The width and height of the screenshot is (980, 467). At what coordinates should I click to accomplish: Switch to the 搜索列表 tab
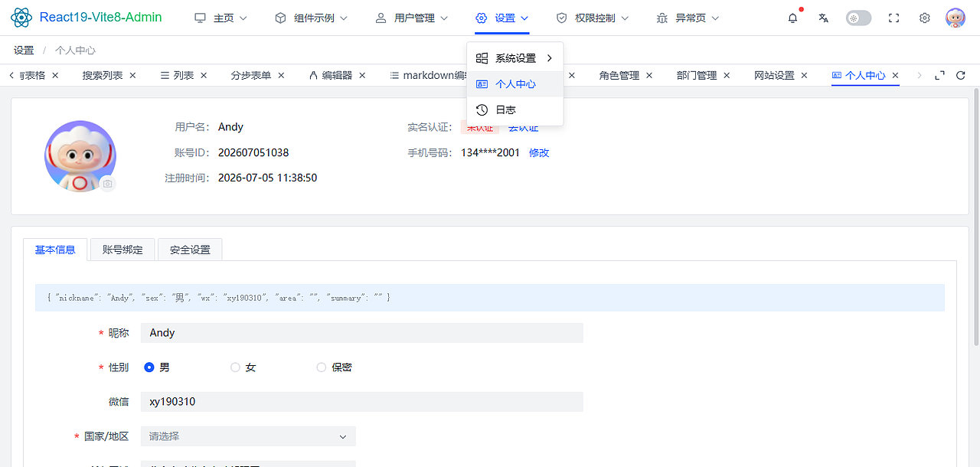point(103,75)
